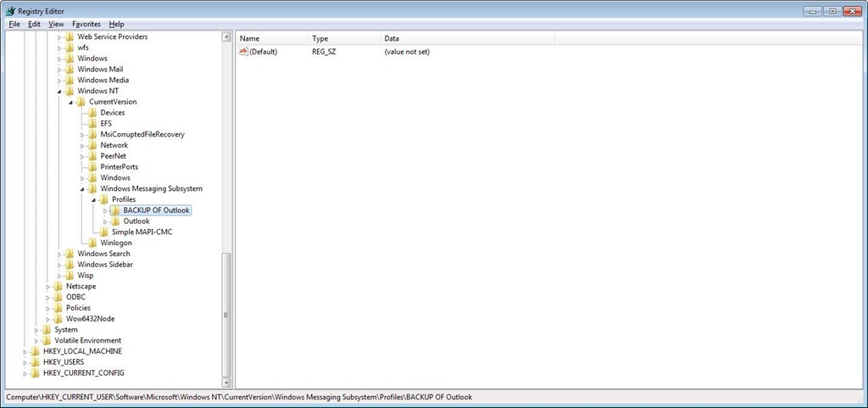Expand the Wow6432Node key
Image resolution: width=868 pixels, height=408 pixels.
pyautogui.click(x=48, y=320)
